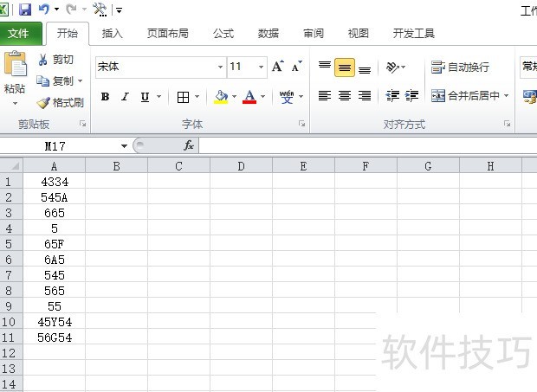This screenshot has width=537, height=392.
Task: Decrease font size with the small A icon
Action: coord(296,67)
